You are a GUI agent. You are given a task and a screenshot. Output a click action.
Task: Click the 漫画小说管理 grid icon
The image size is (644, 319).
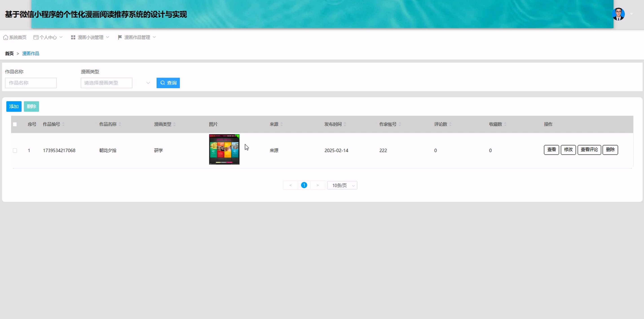pyautogui.click(x=73, y=37)
